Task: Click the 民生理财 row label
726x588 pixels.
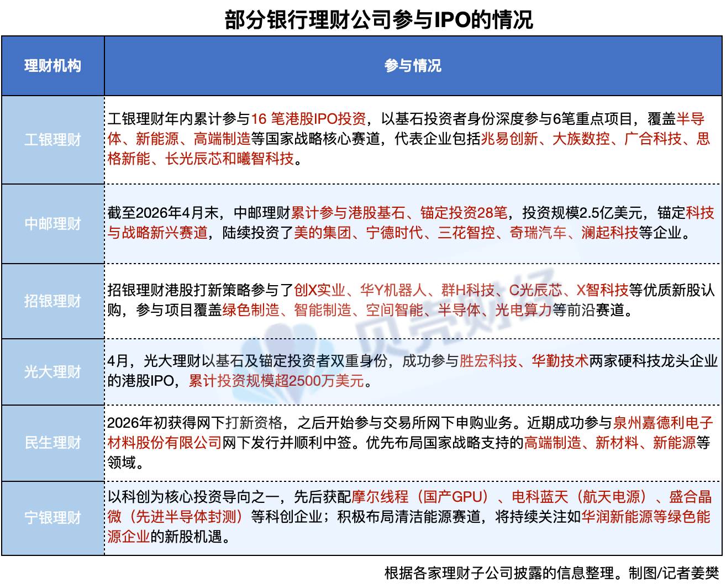Action: click(x=52, y=443)
